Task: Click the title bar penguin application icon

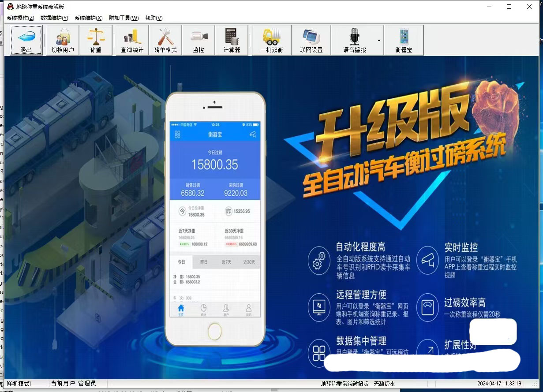Action: pyautogui.click(x=10, y=7)
